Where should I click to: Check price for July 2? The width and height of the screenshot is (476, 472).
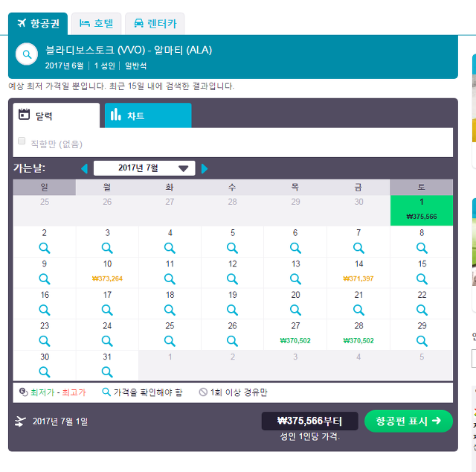point(45,248)
